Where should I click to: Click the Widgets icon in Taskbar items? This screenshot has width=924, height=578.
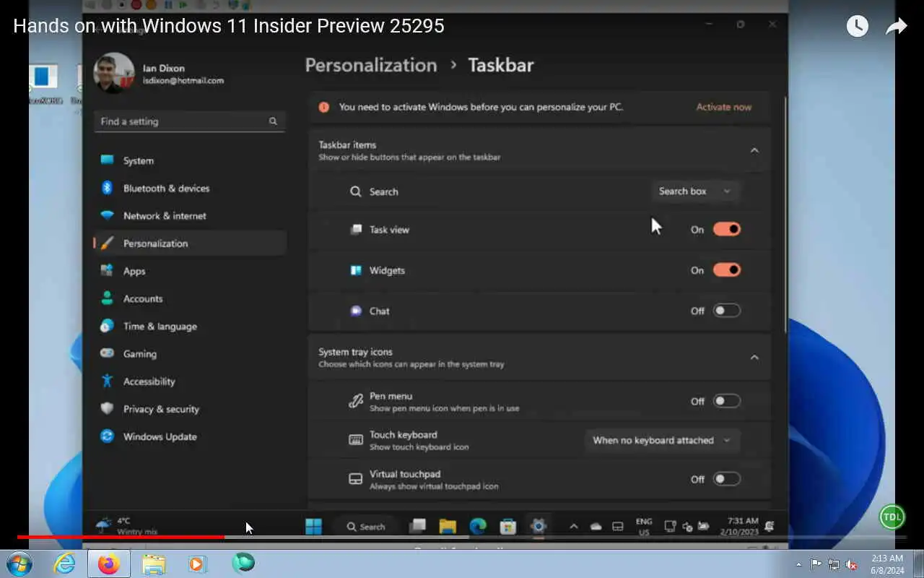(356, 270)
